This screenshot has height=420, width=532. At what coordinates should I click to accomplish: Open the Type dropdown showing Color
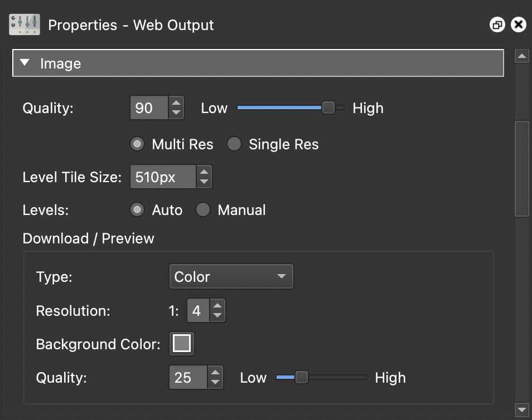[231, 276]
